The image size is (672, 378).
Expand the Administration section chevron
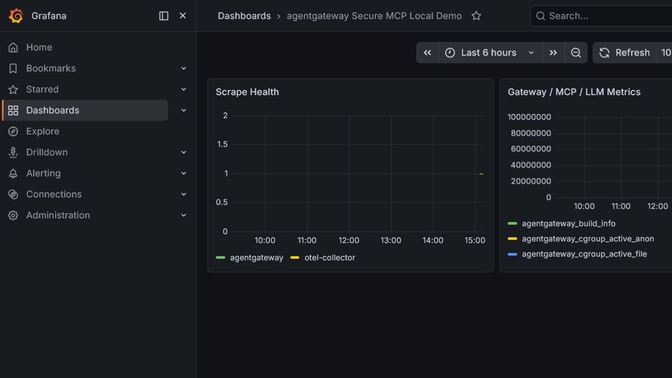point(183,215)
